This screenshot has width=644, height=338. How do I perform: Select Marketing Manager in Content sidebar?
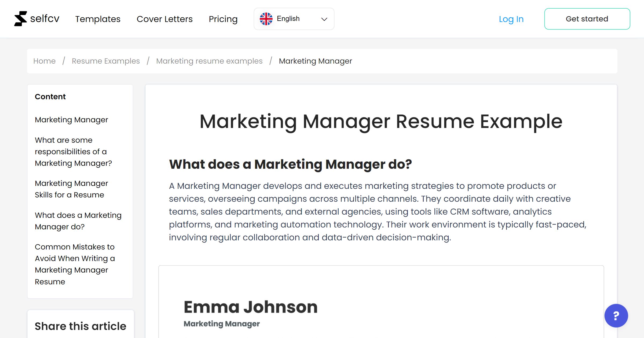click(x=71, y=120)
